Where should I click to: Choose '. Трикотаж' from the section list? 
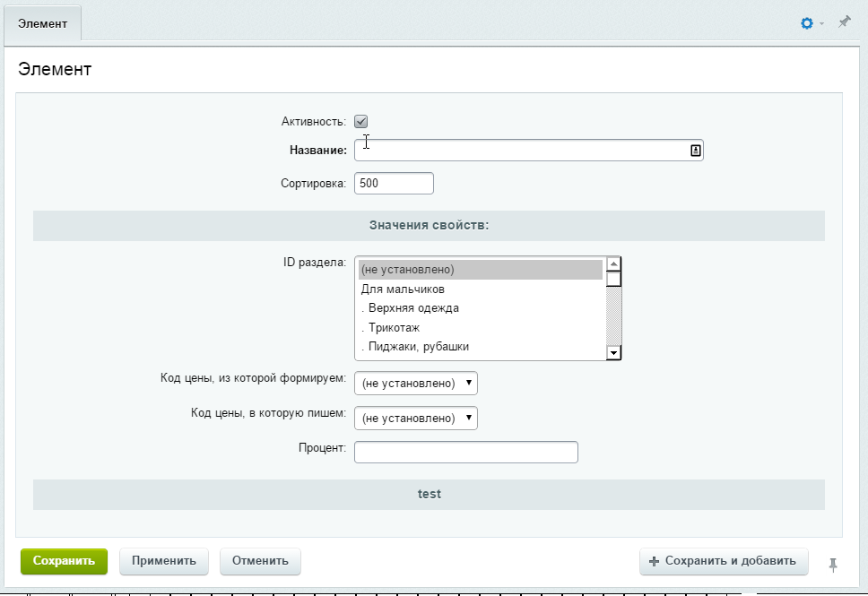tap(394, 328)
